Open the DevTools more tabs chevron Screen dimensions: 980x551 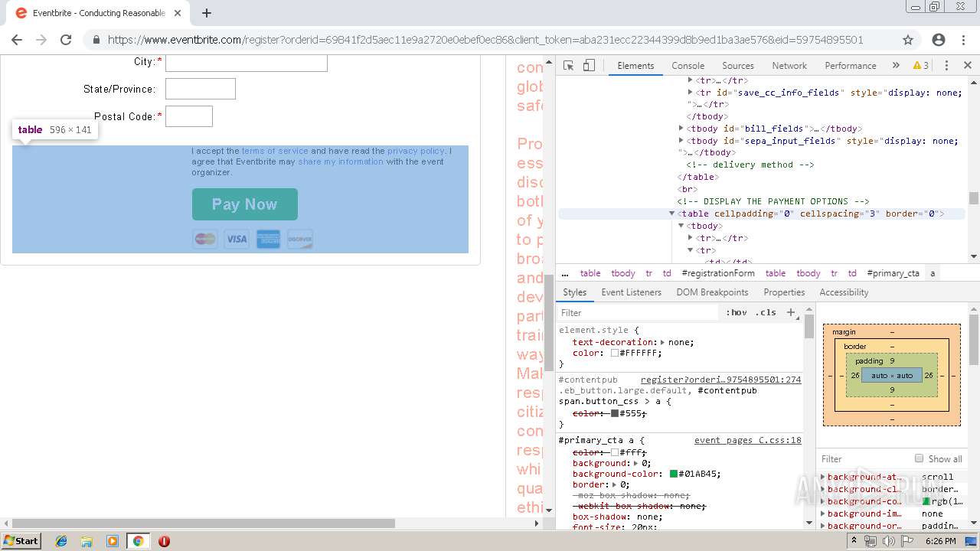click(896, 66)
